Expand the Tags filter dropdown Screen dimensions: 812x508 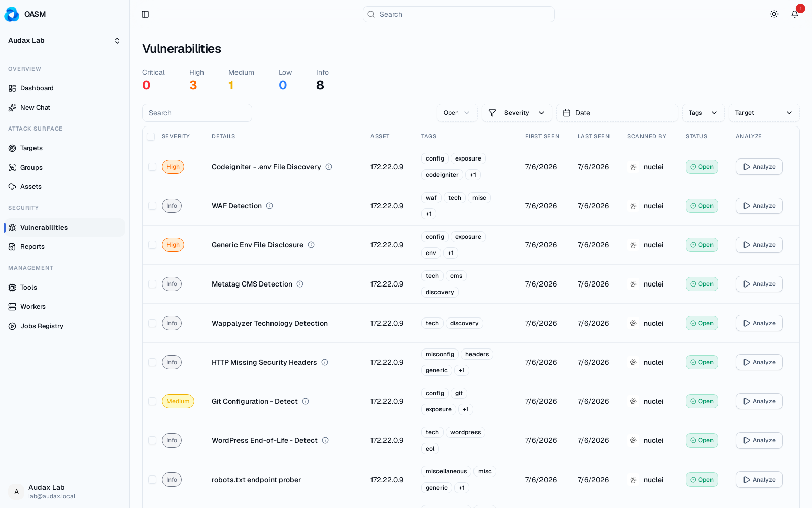pyautogui.click(x=703, y=113)
